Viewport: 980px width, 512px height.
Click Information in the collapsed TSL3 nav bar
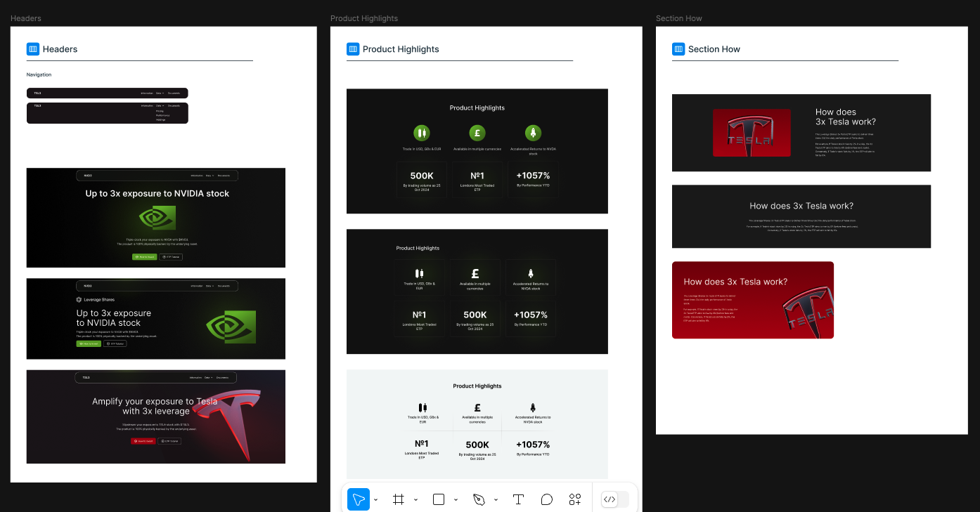[x=147, y=93]
